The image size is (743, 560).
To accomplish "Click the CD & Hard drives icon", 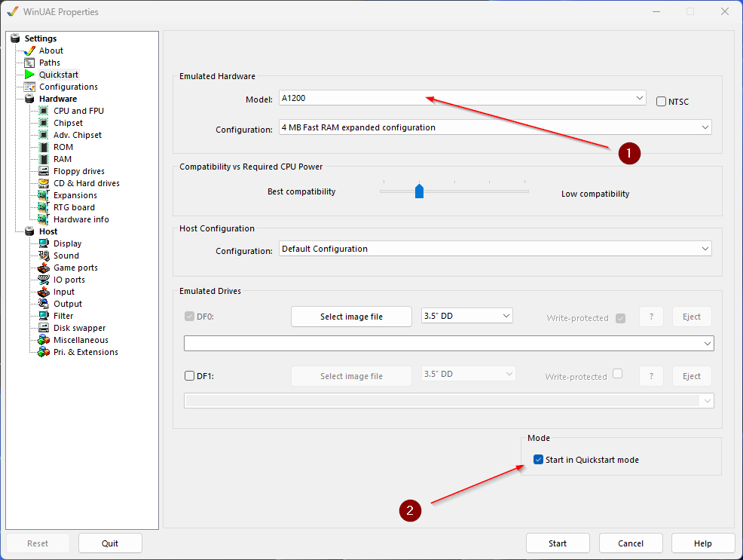I will tap(44, 183).
